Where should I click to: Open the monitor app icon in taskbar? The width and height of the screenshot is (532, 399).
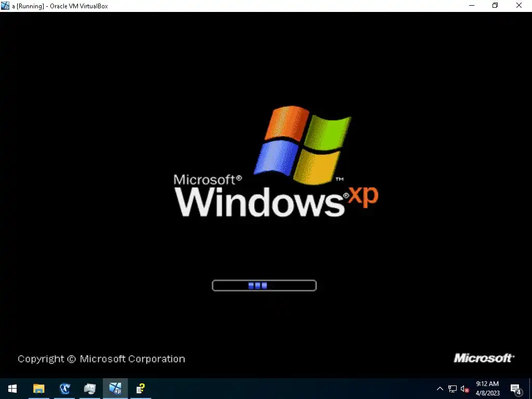pos(90,389)
